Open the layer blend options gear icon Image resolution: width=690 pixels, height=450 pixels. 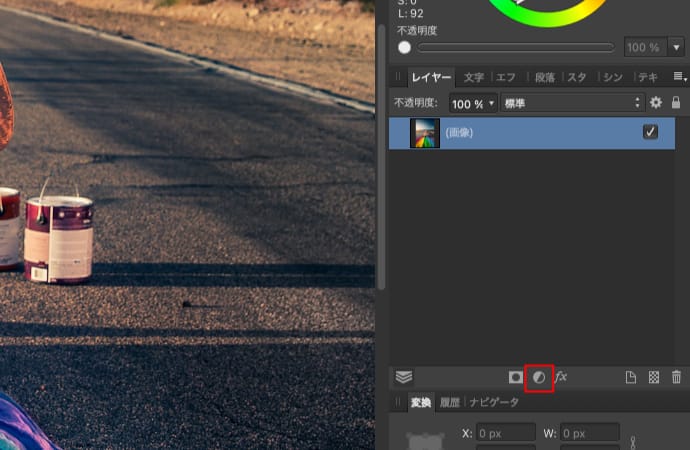tap(656, 103)
